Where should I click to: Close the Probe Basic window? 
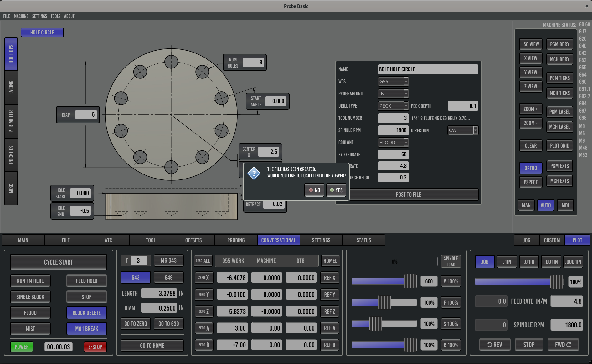click(x=586, y=6)
